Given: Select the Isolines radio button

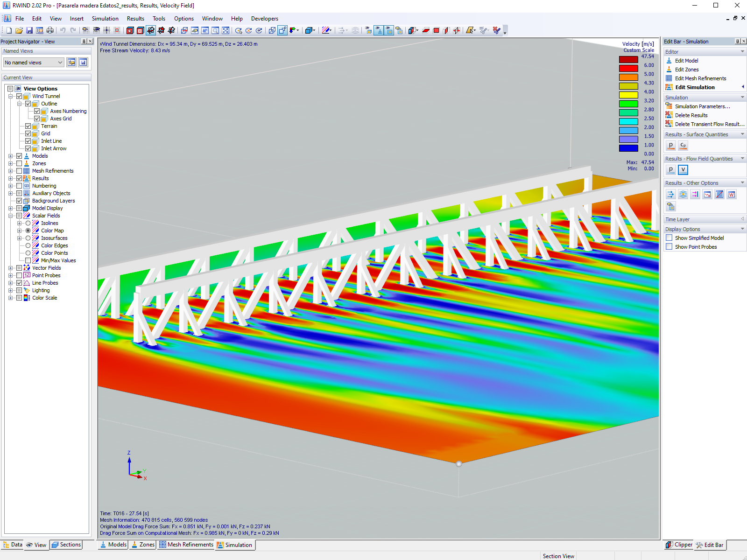Looking at the screenshot, I should [28, 223].
